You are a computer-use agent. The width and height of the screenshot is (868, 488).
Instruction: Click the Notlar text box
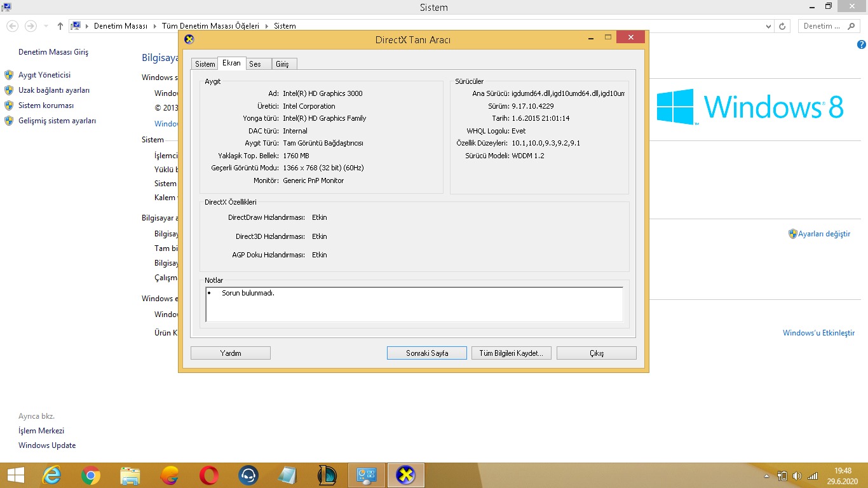[x=414, y=304]
